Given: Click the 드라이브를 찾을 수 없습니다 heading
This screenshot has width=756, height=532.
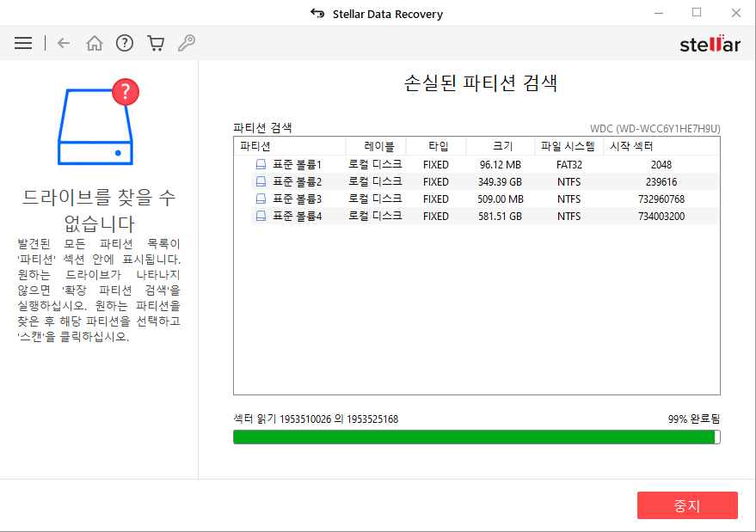Looking at the screenshot, I should [99, 210].
